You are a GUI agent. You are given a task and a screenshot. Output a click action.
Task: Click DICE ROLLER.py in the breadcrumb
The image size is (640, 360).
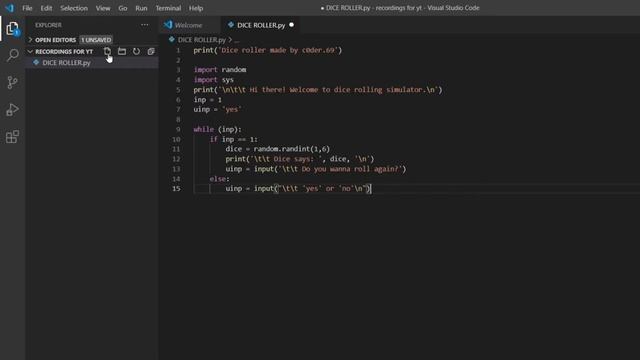pyautogui.click(x=202, y=40)
